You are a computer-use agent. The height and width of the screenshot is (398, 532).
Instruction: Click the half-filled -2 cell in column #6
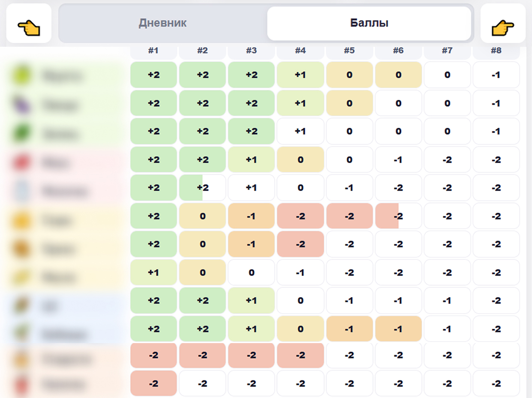398,216
